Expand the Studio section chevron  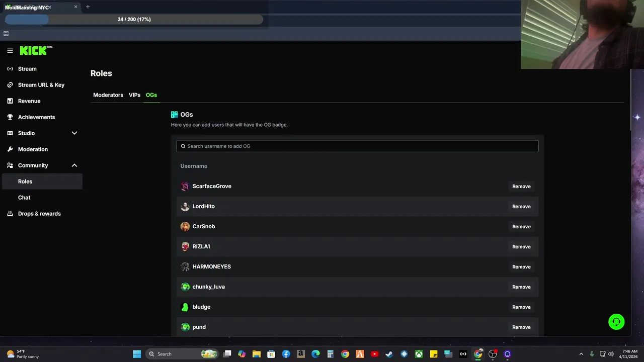coord(74,133)
